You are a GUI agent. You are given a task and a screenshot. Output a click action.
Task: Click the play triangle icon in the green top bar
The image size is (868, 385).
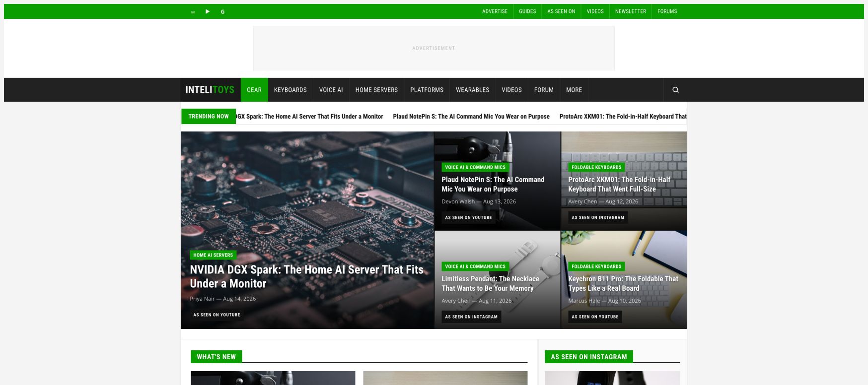pyautogui.click(x=208, y=11)
